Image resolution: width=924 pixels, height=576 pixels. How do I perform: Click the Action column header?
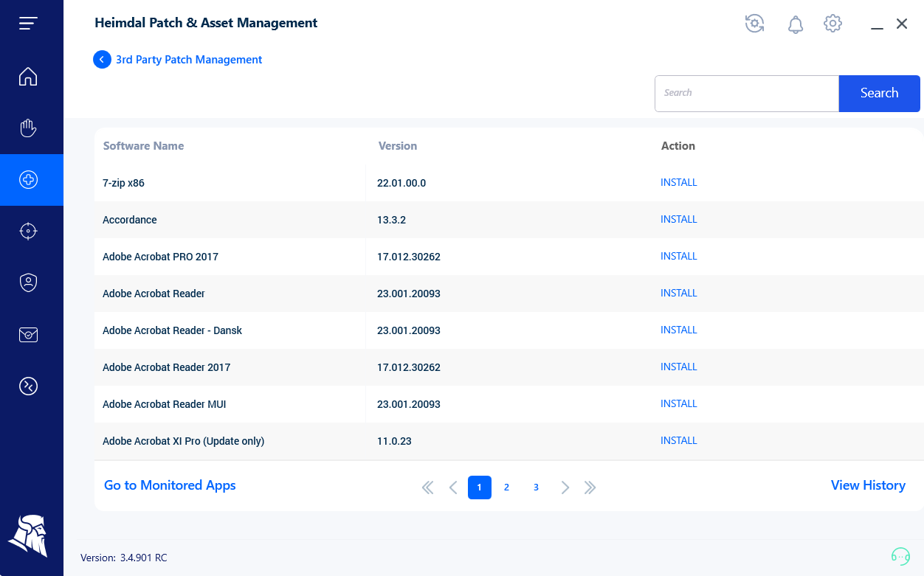click(x=678, y=146)
